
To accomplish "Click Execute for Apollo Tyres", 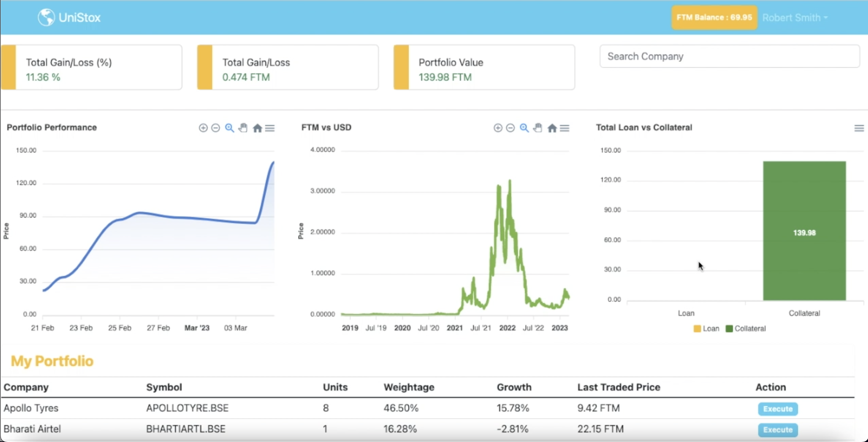I will pos(778,409).
